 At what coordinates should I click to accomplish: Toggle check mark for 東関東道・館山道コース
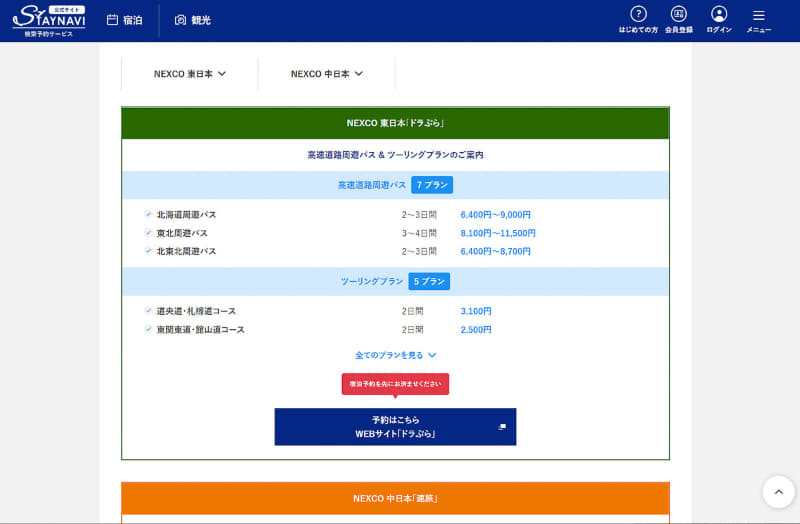[x=148, y=329]
